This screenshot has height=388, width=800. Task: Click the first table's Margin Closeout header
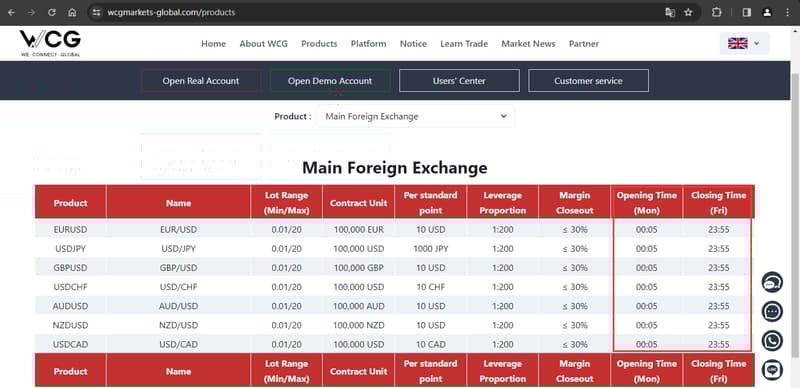pos(574,203)
